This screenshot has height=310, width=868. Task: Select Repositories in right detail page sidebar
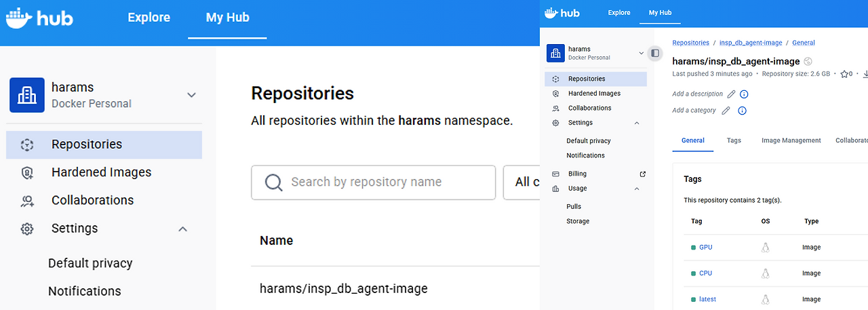point(595,79)
